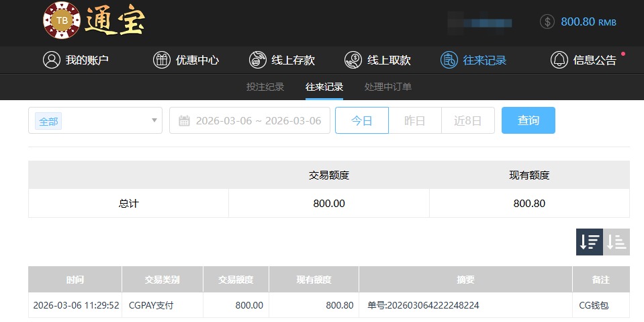Click the 信息公告 bell icon
Screen dimensions: 644x322
click(x=559, y=60)
